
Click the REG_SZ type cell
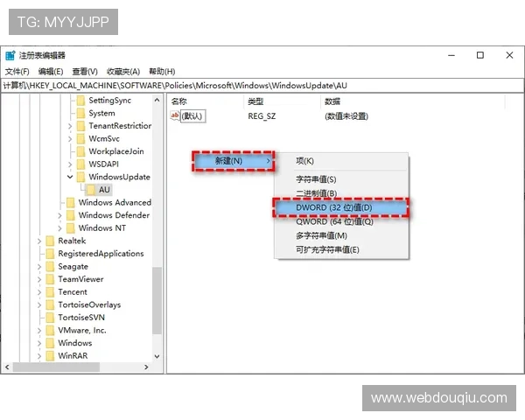point(262,116)
